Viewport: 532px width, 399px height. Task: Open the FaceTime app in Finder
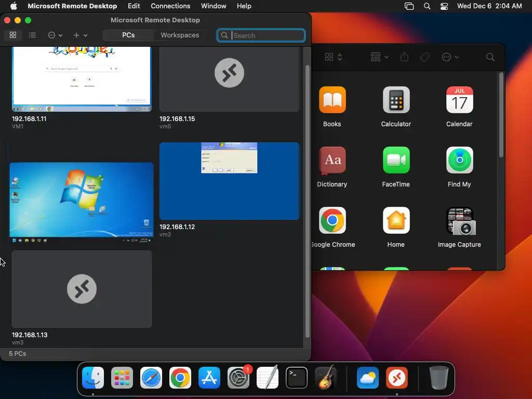396,160
